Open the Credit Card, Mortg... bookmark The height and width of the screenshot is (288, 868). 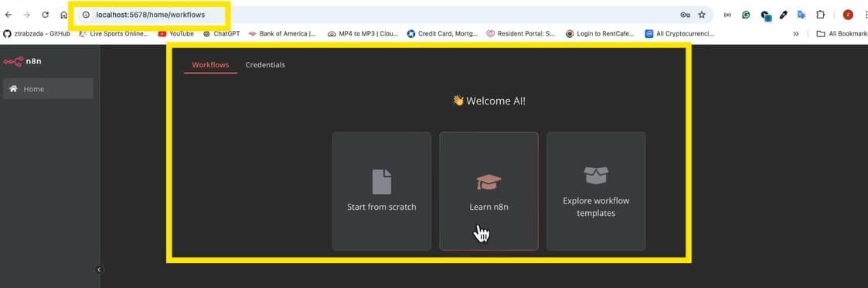click(x=442, y=34)
